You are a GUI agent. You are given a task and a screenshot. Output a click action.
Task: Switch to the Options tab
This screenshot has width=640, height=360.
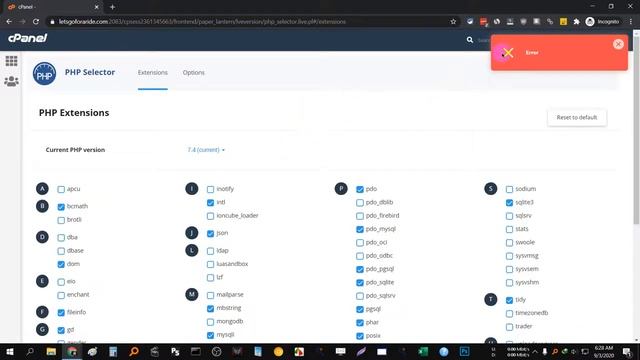coord(193,72)
